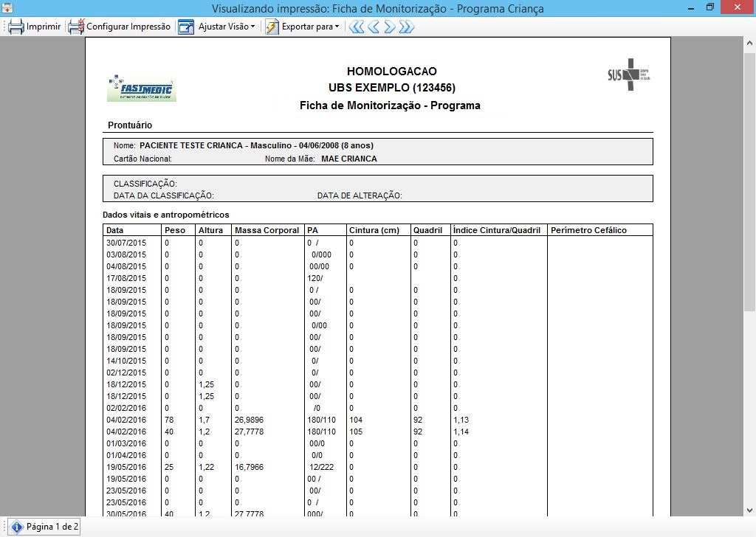
Task: Click the Cartão Nacional label
Action: click(142, 159)
